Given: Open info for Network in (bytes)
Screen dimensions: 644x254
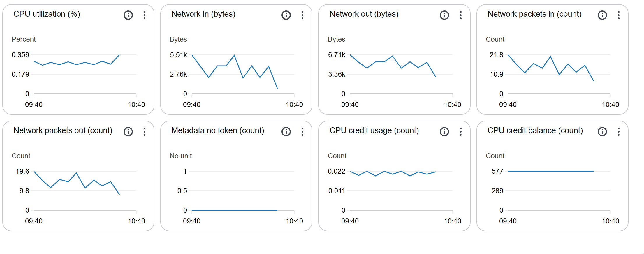Looking at the screenshot, I should [x=286, y=15].
